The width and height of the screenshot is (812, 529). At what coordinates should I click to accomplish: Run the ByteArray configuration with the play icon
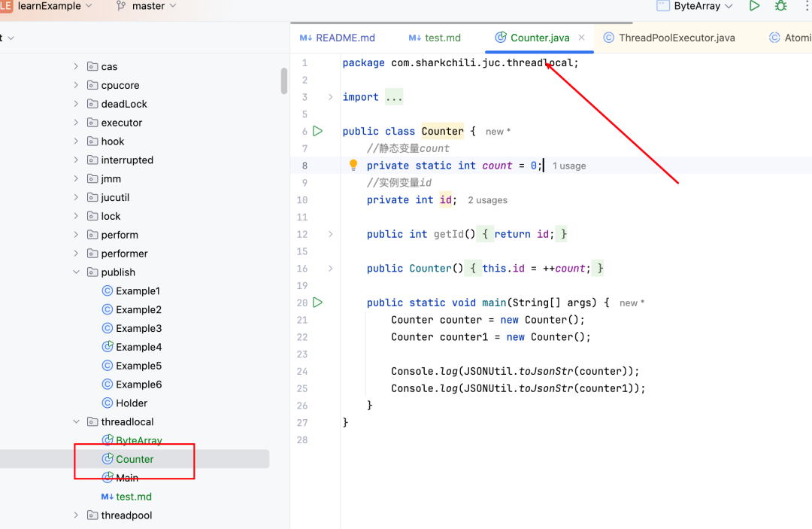pyautogui.click(x=755, y=6)
